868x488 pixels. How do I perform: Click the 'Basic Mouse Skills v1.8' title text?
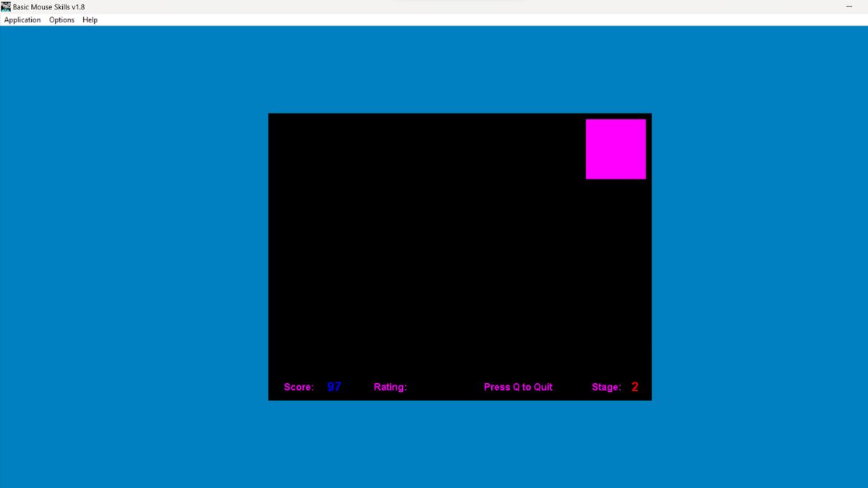(49, 6)
